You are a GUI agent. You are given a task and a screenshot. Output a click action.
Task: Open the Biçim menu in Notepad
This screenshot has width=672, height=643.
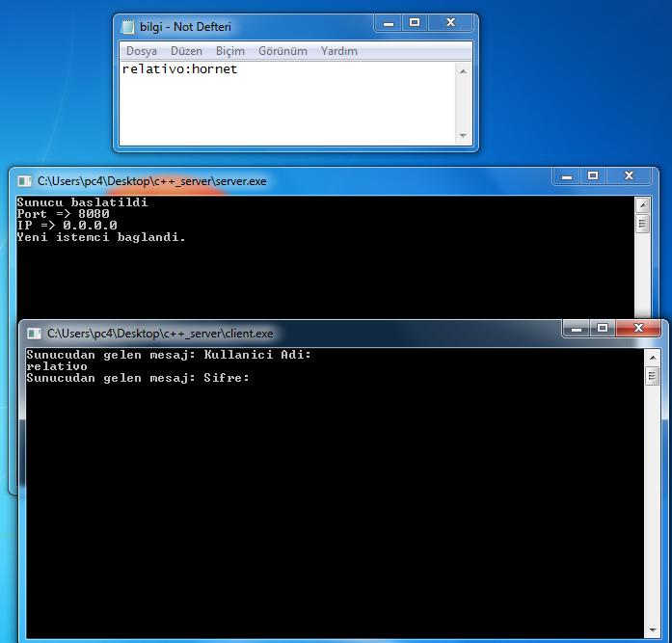point(230,51)
